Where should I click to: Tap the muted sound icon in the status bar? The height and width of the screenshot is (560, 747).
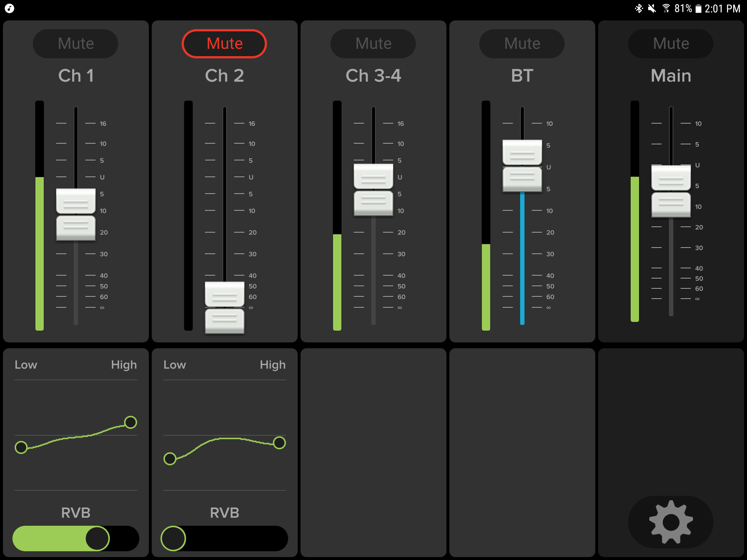(x=652, y=8)
